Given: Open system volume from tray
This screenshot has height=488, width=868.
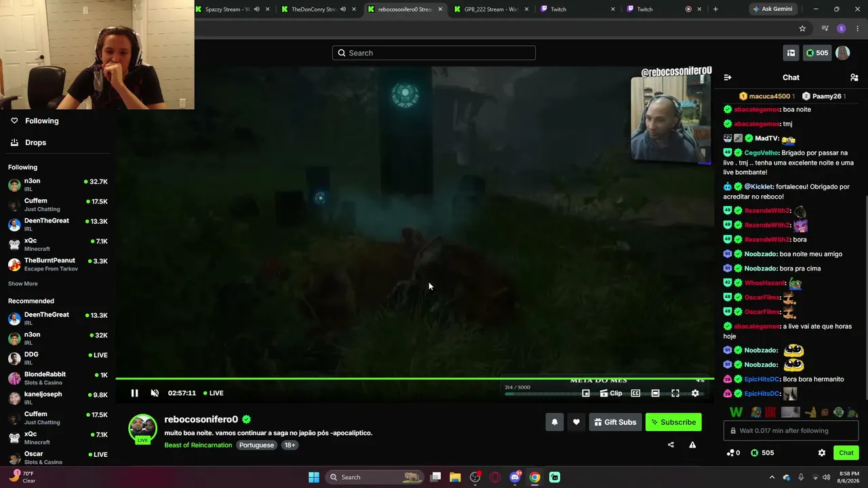Looking at the screenshot, I should 826,477.
